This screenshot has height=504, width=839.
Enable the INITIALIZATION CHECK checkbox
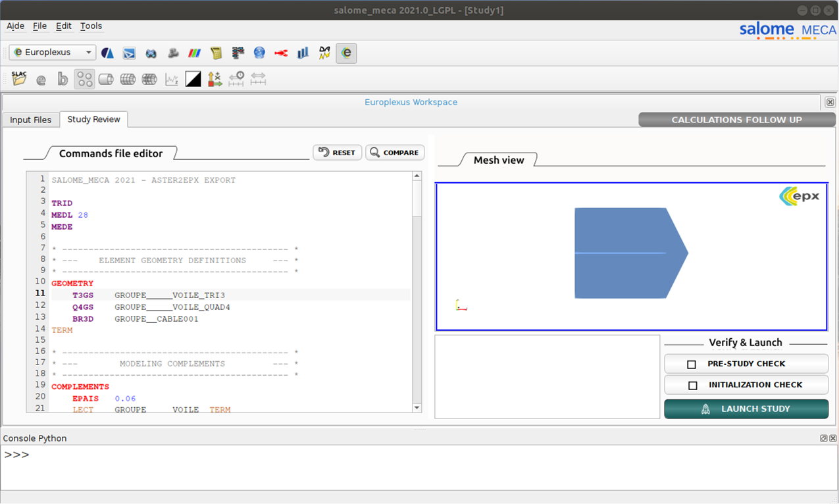(x=692, y=385)
